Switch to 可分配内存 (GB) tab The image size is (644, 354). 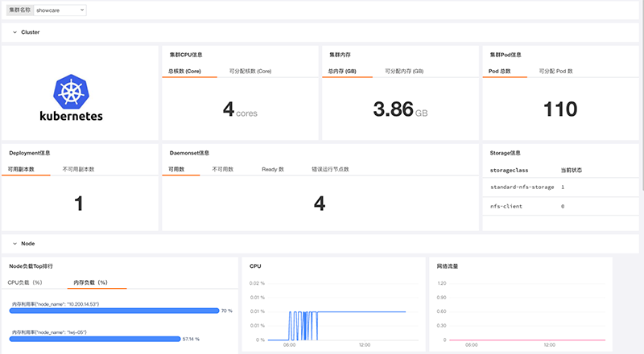click(404, 71)
